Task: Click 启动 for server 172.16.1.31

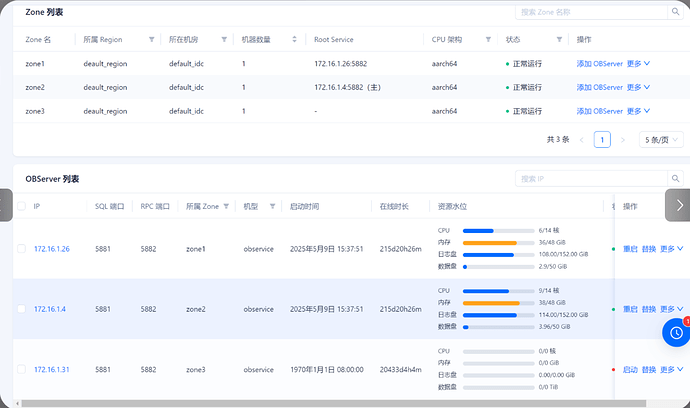Action: point(630,369)
